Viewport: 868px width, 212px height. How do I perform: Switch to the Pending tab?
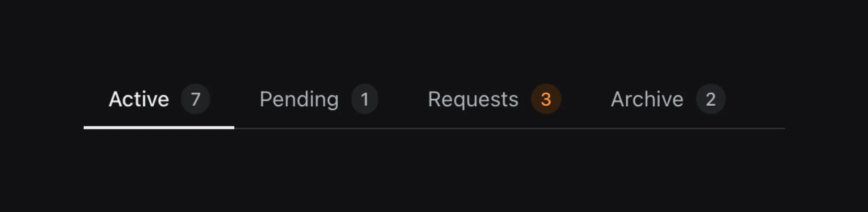pyautogui.click(x=318, y=99)
